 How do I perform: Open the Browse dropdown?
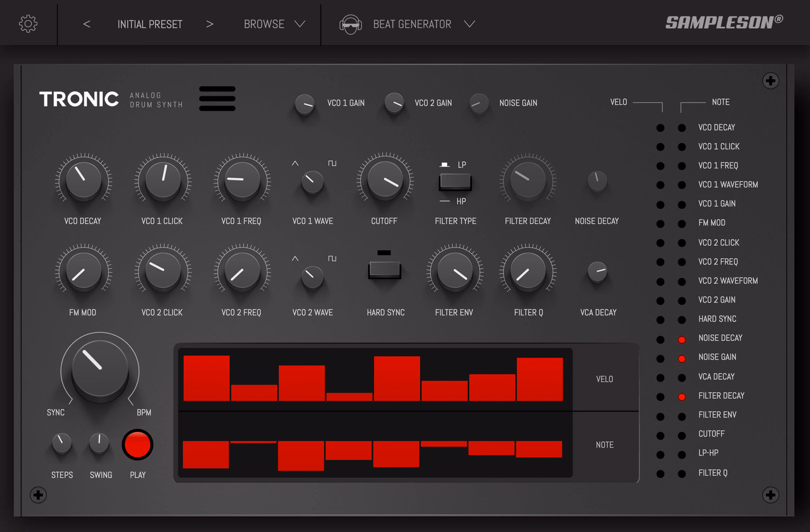pyautogui.click(x=274, y=24)
